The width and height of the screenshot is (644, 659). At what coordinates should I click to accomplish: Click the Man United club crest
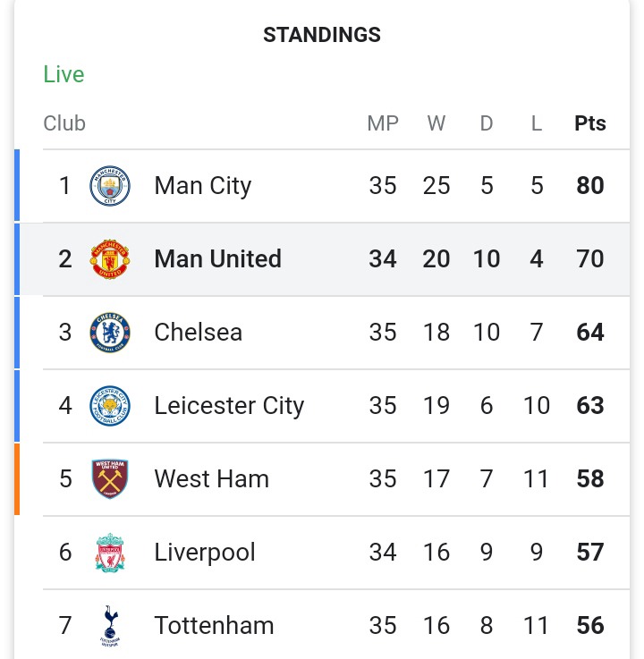pyautogui.click(x=110, y=259)
